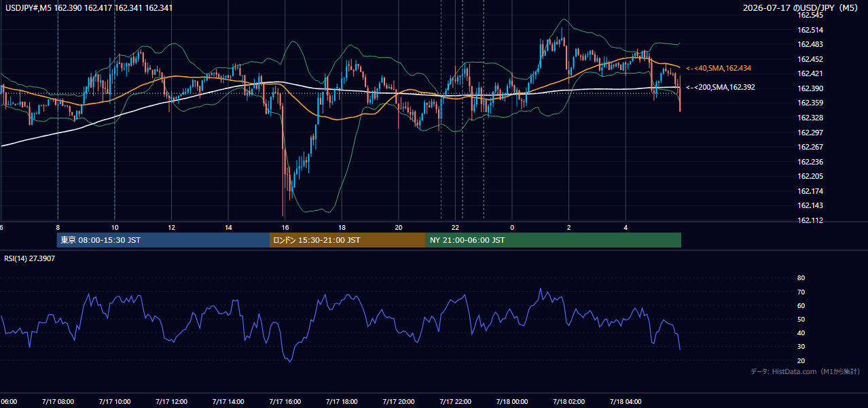This screenshot has height=408, width=868.
Task: Click the 7/17 12:00 time axis label
Action: point(171,402)
